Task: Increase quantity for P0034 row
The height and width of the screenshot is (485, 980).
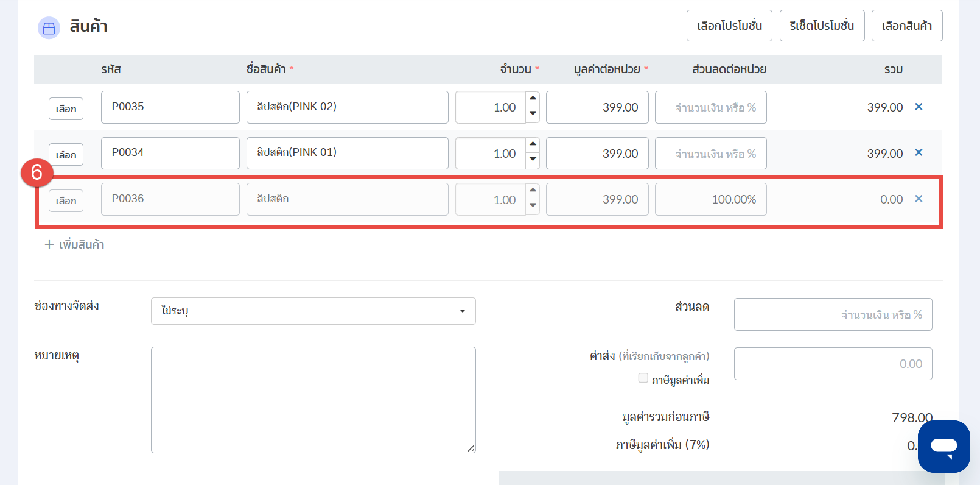Action: coord(533,145)
